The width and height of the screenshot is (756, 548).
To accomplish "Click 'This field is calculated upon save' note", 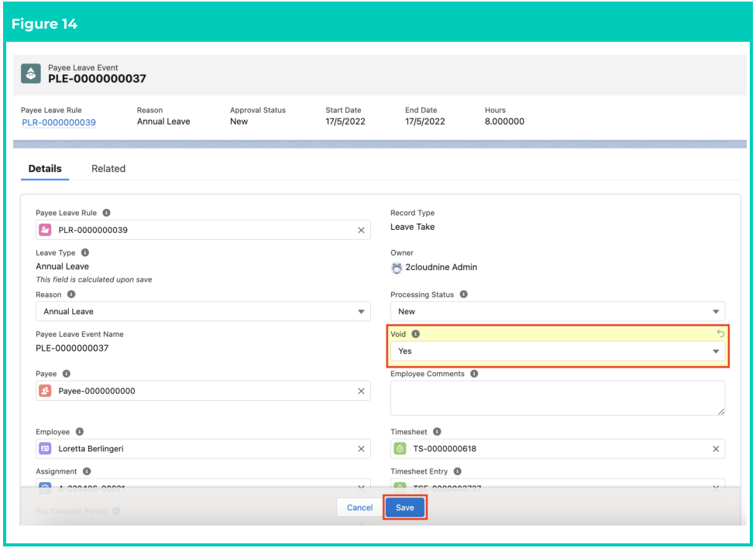I will (x=94, y=279).
